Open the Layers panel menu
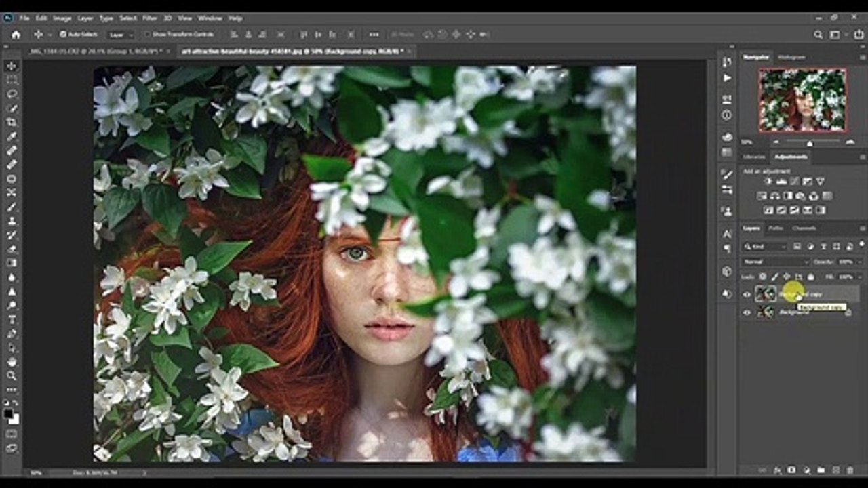The height and width of the screenshot is (488, 868). point(862,228)
